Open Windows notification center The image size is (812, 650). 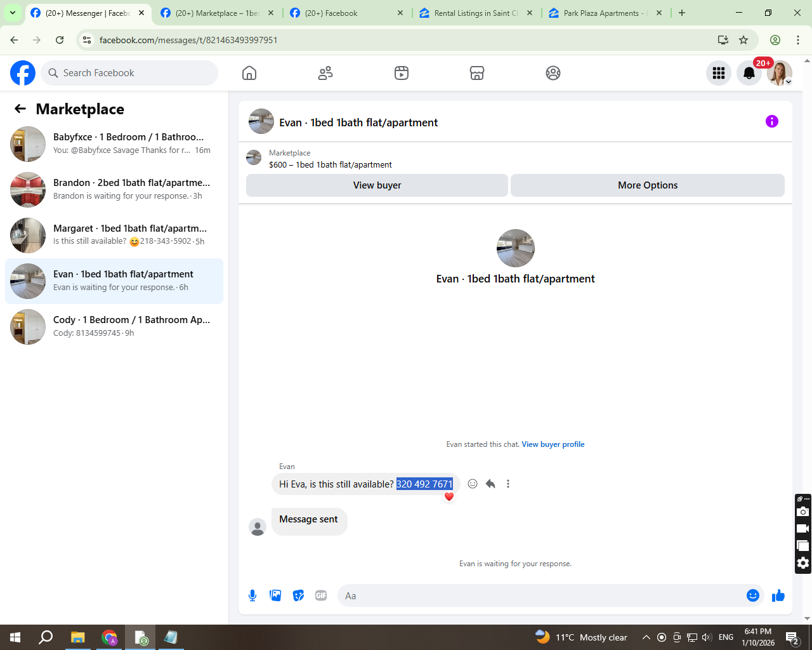pos(792,637)
